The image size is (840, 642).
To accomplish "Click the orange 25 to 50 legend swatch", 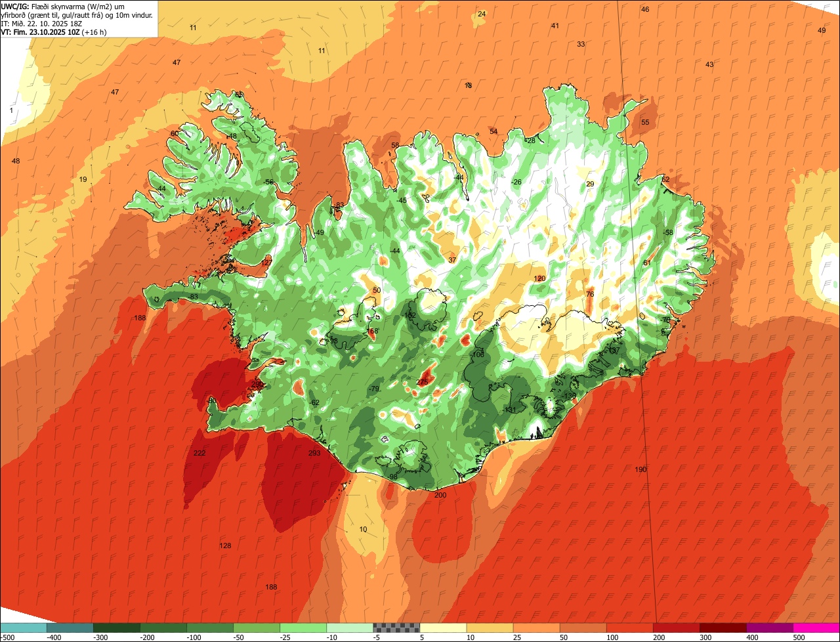I will (x=536, y=628).
